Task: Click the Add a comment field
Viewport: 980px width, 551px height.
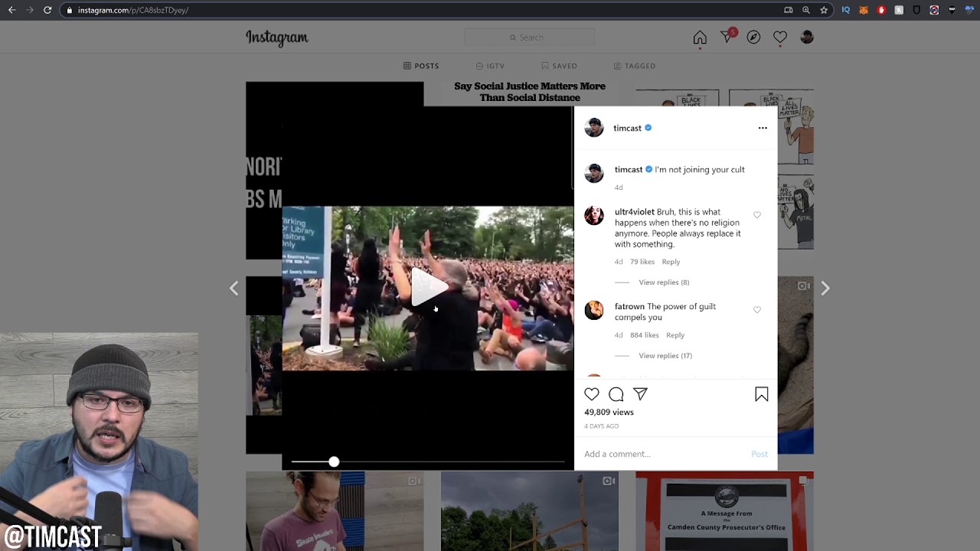Action: 658,454
